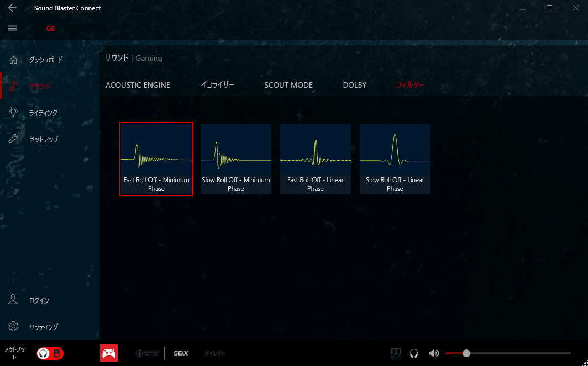Select Slow Roll Off - Linear Phase filter

tap(395, 159)
